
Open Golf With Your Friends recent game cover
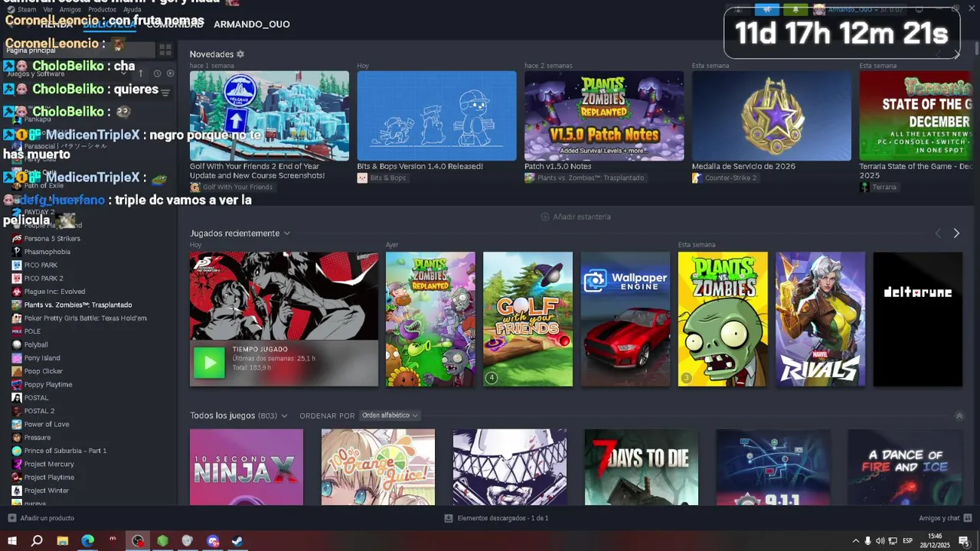pyautogui.click(x=528, y=319)
